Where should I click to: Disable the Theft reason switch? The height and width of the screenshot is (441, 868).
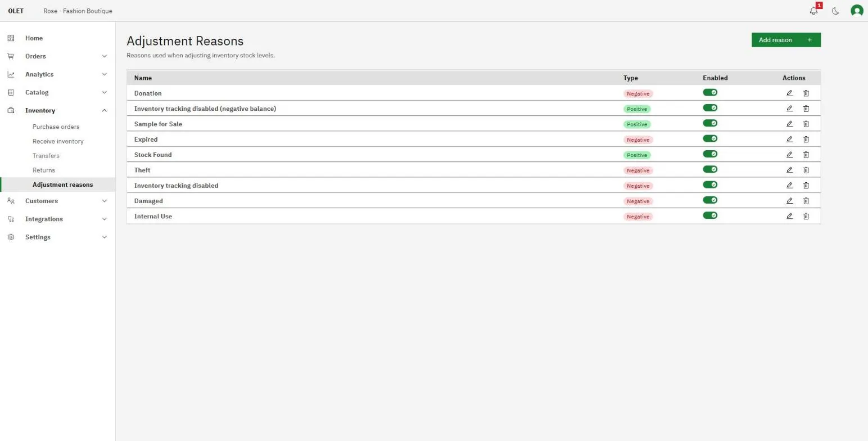click(710, 169)
